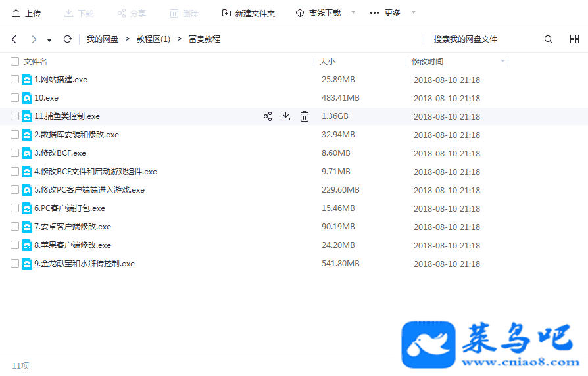Navigate to 教程区(1) in breadcrumb
This screenshot has height=376, width=588.
click(153, 39)
